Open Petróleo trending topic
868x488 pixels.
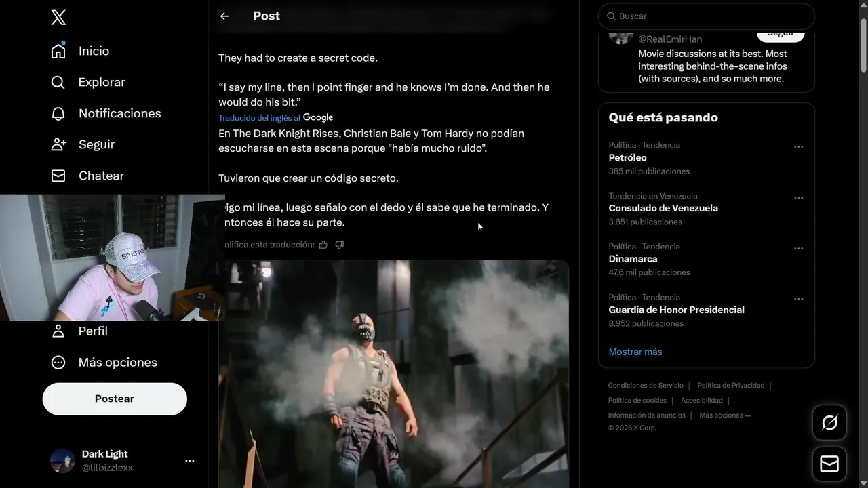point(627,157)
